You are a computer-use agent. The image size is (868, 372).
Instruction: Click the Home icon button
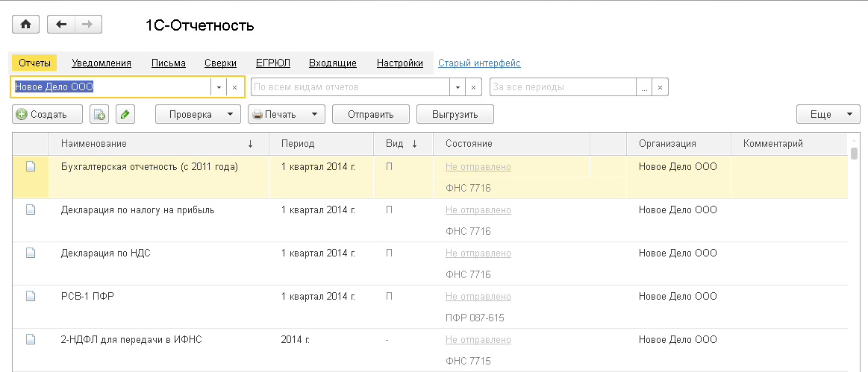(x=25, y=25)
